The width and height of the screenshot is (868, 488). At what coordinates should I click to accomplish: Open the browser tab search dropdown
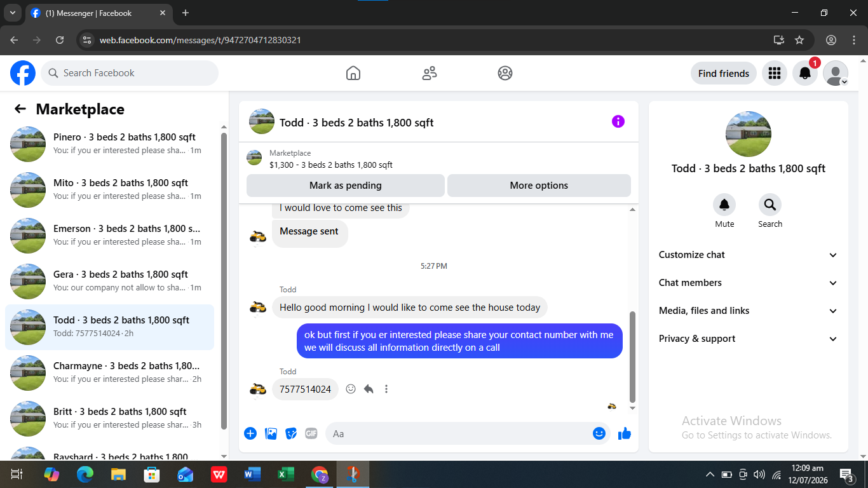point(12,13)
